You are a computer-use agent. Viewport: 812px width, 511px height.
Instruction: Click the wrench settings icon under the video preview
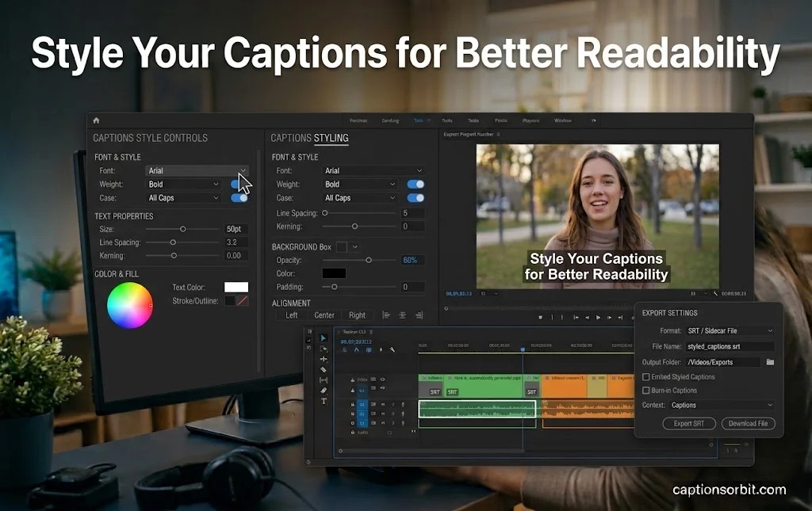click(716, 293)
